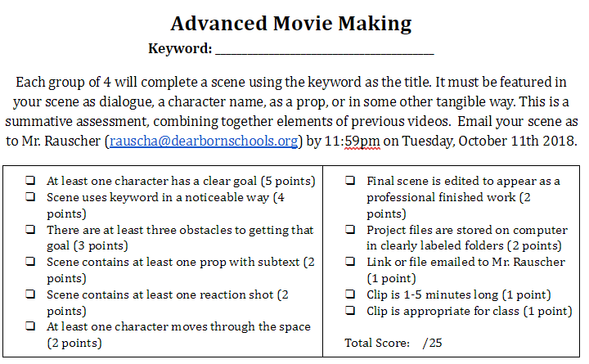The width and height of the screenshot is (589, 364).
Task: Click 'Each group of 4' opening text
Action: (x=58, y=83)
